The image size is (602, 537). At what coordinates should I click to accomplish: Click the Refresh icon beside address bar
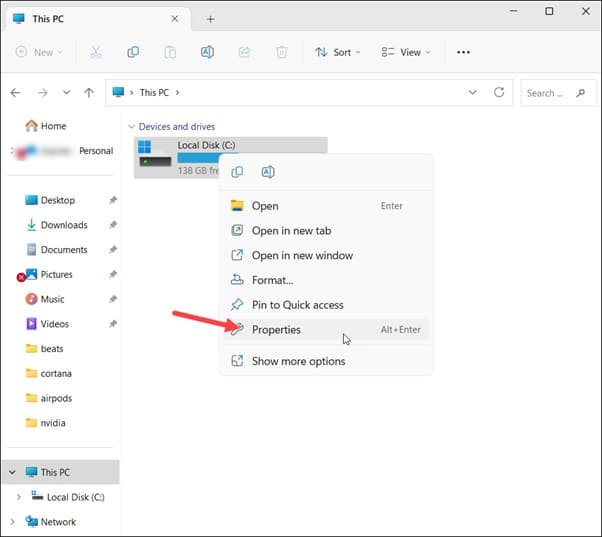(x=499, y=92)
